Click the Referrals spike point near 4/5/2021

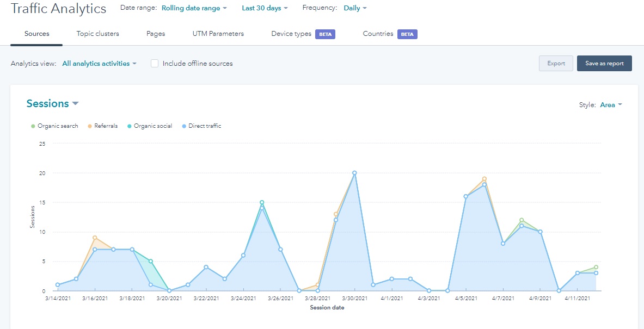pos(483,177)
